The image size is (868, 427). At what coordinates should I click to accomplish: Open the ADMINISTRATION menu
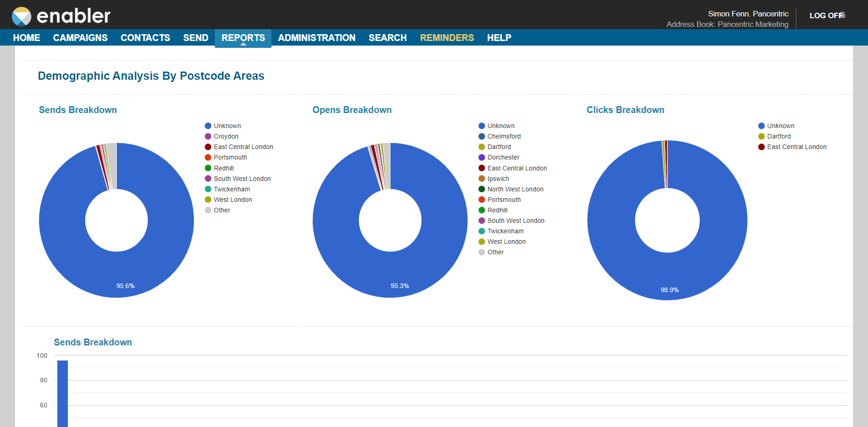(x=317, y=38)
